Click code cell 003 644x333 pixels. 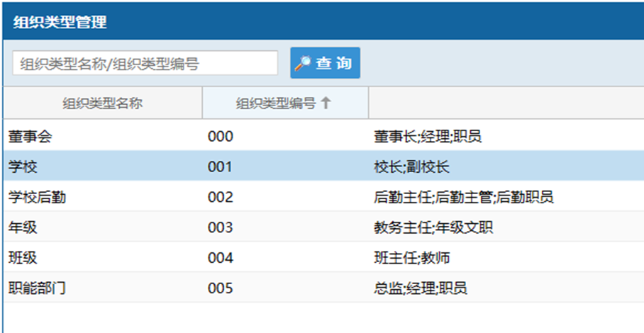220,227
